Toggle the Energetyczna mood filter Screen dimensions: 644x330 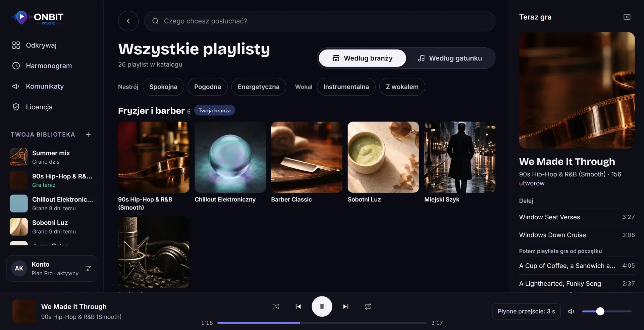[x=259, y=87]
